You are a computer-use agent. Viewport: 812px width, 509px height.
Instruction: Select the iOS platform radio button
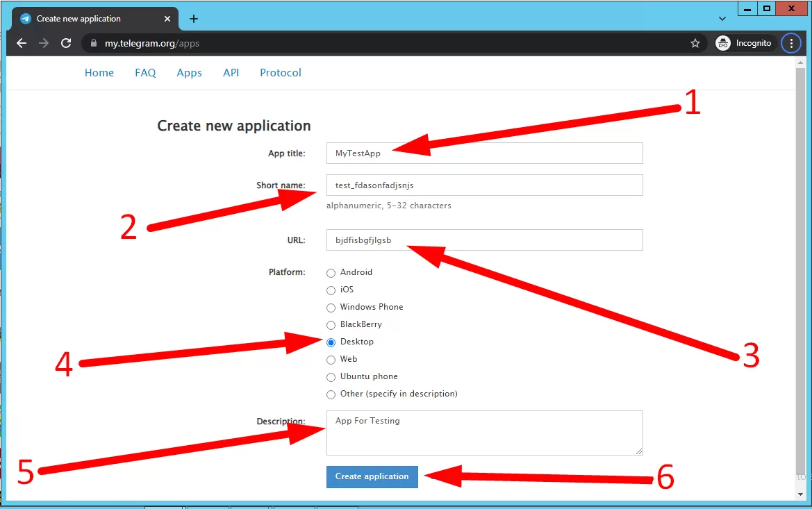pyautogui.click(x=331, y=290)
